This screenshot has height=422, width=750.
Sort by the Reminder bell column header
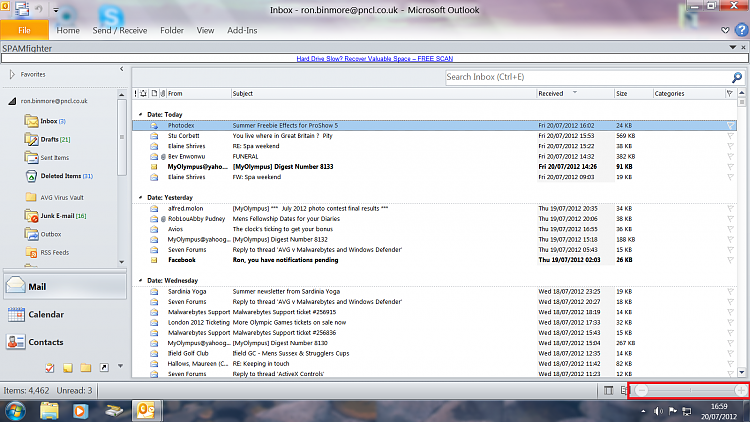pyautogui.click(x=143, y=93)
